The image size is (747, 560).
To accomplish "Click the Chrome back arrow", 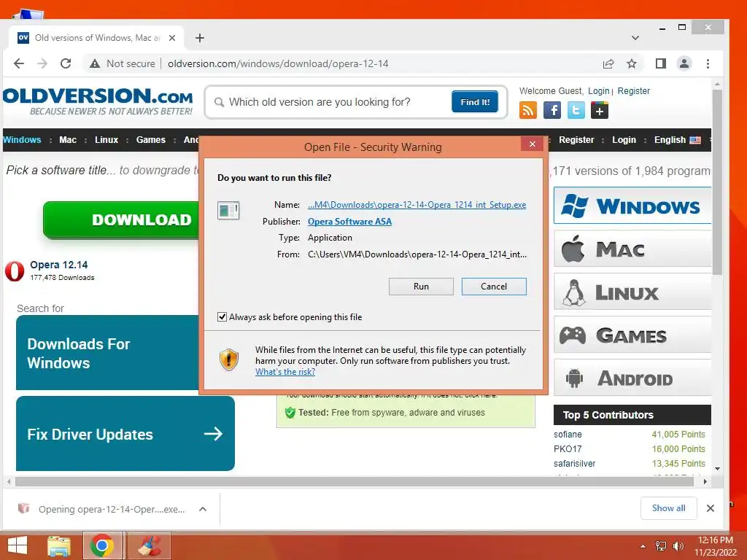I will (18, 63).
